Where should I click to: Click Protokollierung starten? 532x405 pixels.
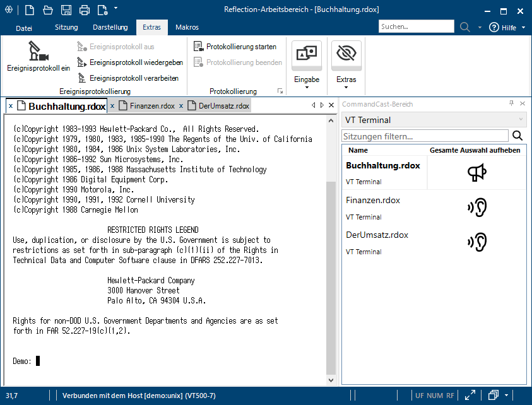(x=235, y=47)
